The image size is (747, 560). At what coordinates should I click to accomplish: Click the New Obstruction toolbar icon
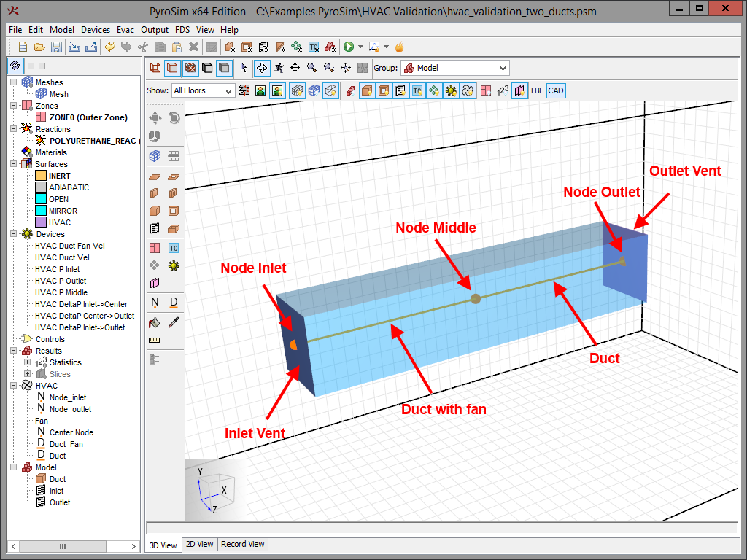coord(230,47)
